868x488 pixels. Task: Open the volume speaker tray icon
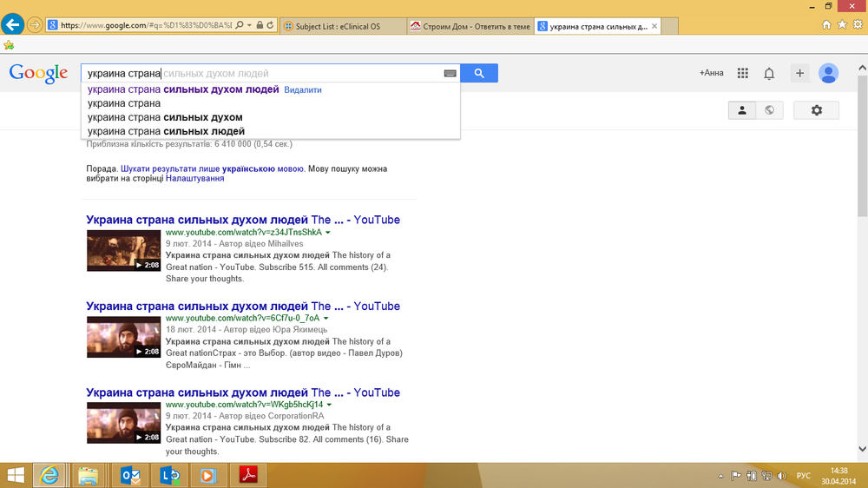[782, 476]
